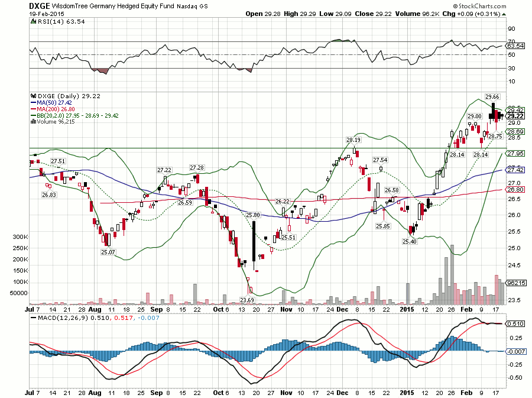Click the 27.54 price annotation
532x398 pixels.
[x=380, y=160]
